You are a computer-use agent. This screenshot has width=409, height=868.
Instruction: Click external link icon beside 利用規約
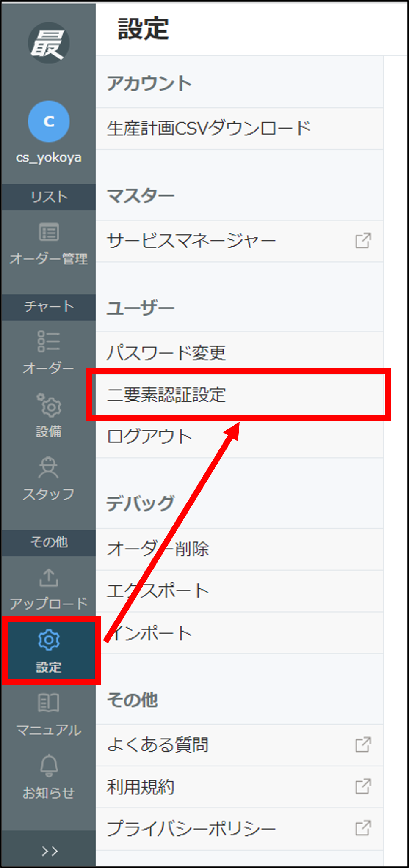(x=363, y=786)
